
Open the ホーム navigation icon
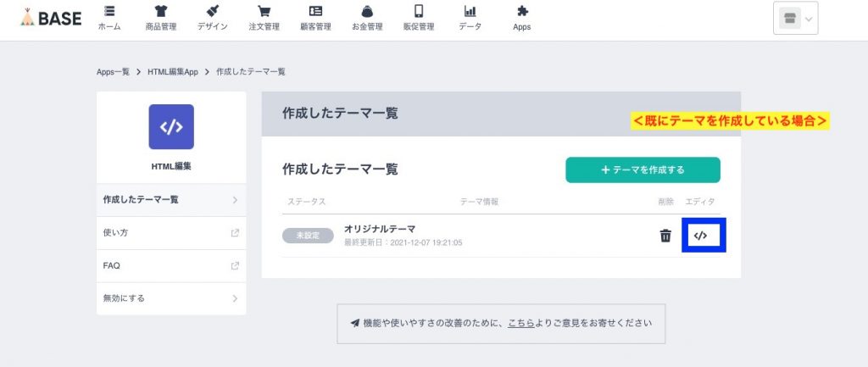pyautogui.click(x=109, y=12)
